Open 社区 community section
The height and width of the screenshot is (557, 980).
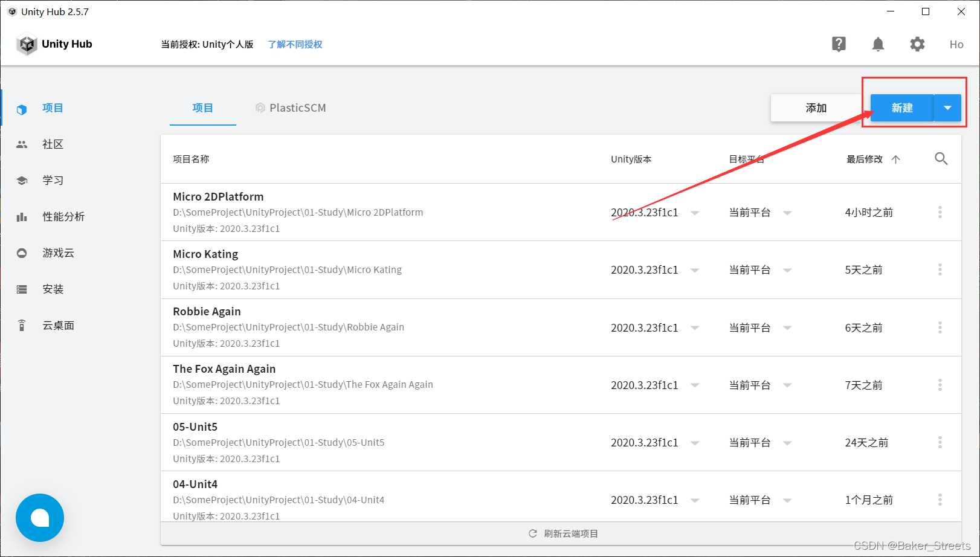[x=53, y=144]
